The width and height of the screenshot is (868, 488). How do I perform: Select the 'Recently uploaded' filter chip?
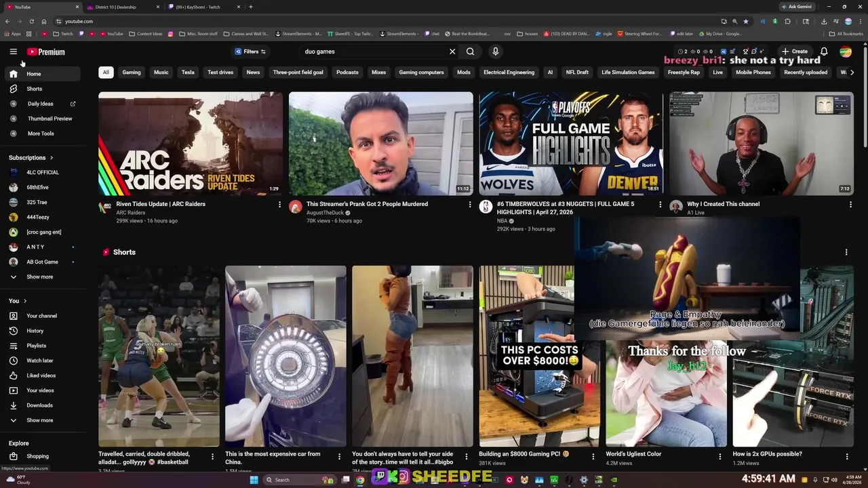pyautogui.click(x=806, y=73)
